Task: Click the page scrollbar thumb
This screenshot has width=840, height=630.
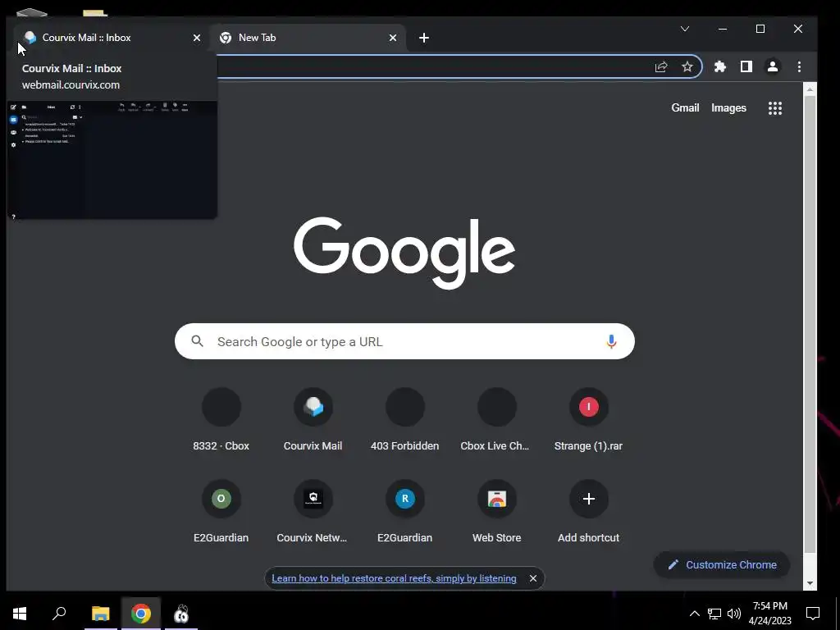Action: coord(810,324)
